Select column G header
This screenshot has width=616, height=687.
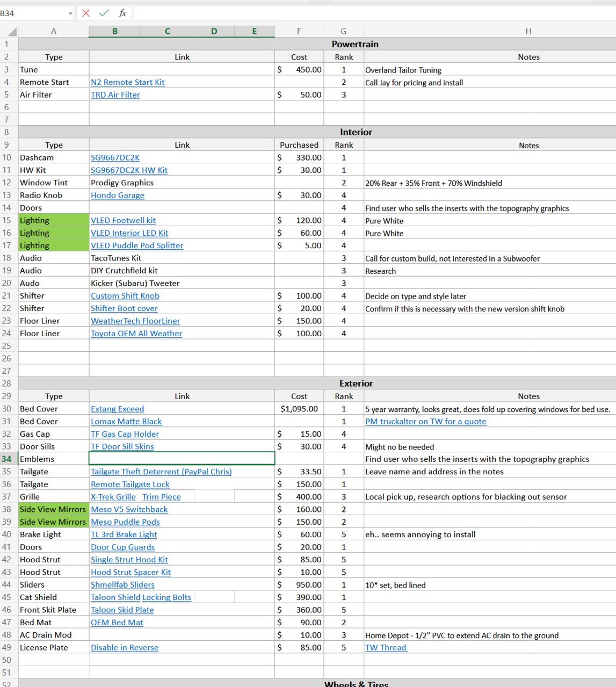coord(344,32)
